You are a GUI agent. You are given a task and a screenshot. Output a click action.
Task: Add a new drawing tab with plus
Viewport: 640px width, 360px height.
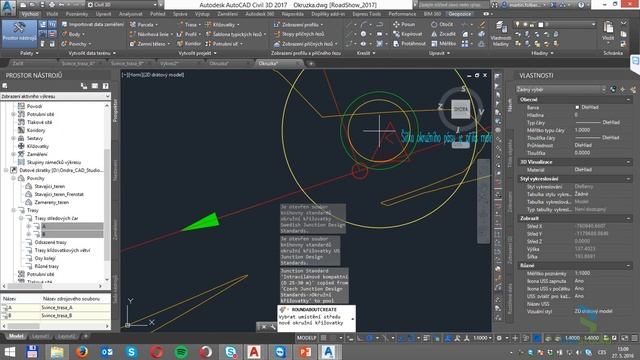pos(311,64)
